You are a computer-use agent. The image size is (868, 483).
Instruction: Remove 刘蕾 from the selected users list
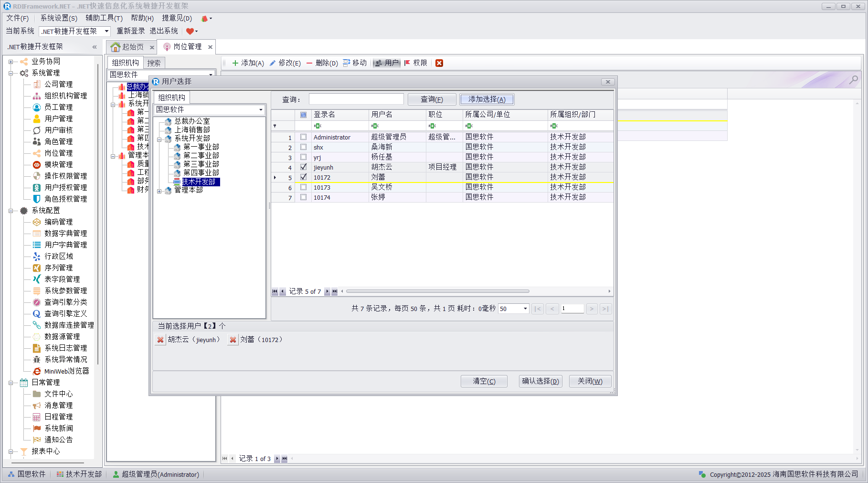pos(233,340)
